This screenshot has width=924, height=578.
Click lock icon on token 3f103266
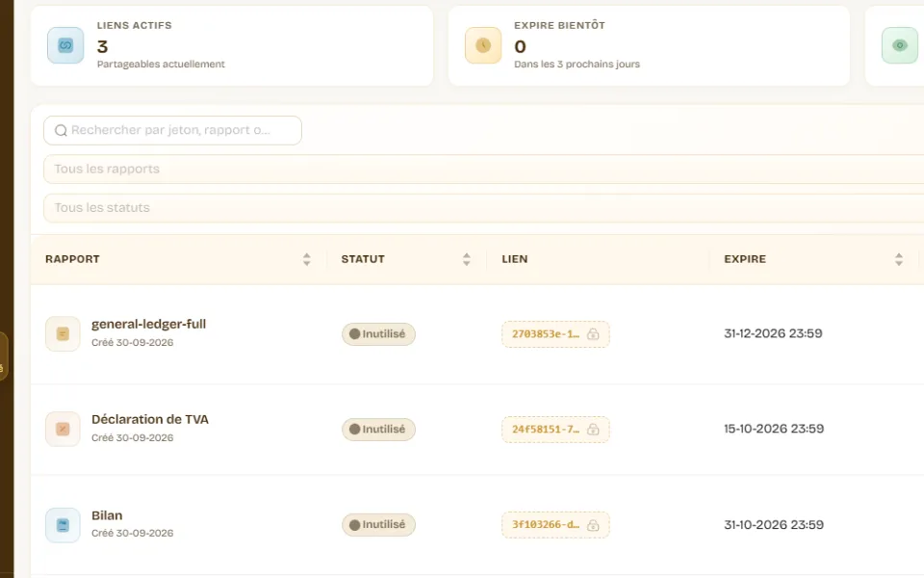[x=593, y=525]
